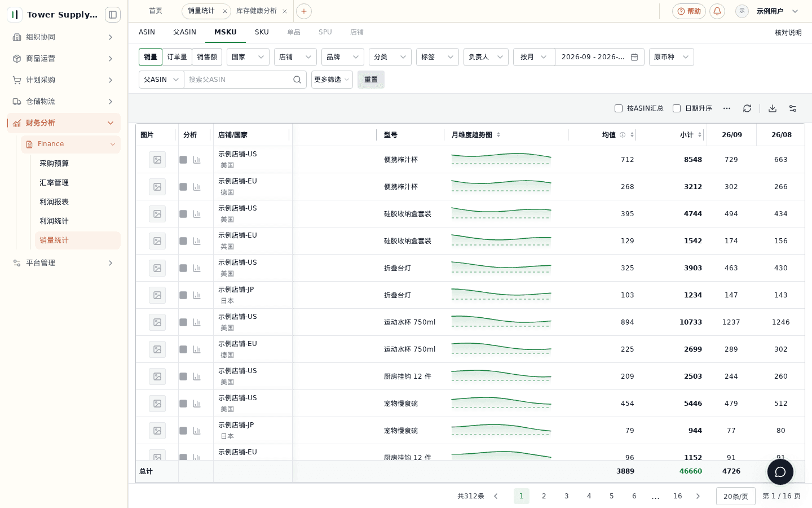Open the analysis chart icon for the 示例店铺-JP 折叠台灯 row
This screenshot has width=812, height=508.
(x=197, y=295)
